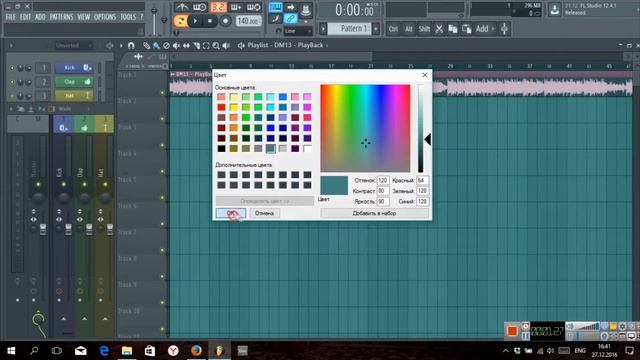Toggle mute LED on mixer Clap track
The image size is (640, 360).
coord(84,185)
